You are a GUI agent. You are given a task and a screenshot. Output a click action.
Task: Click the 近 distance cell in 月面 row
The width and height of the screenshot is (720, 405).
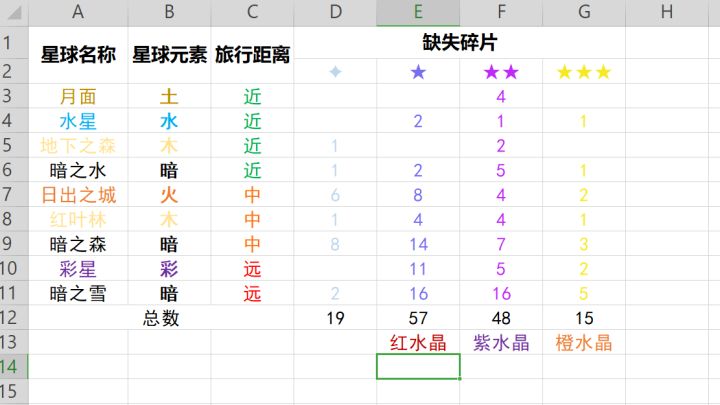[252, 96]
